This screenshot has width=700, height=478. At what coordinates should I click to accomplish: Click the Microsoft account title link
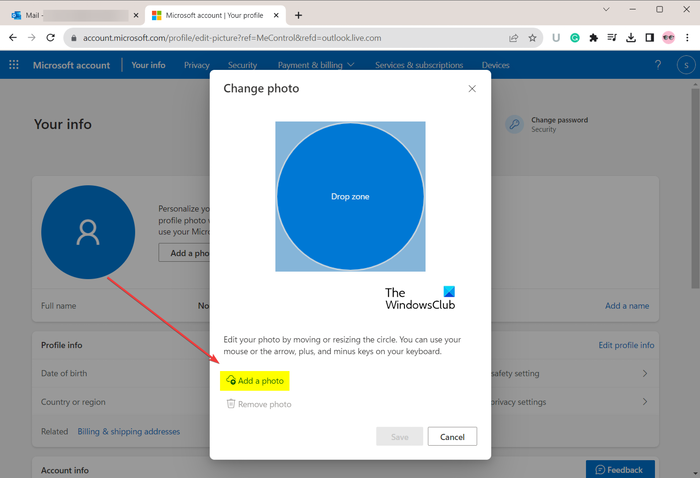click(71, 65)
